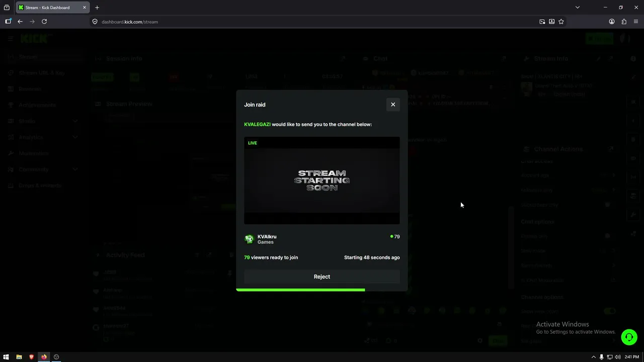The width and height of the screenshot is (644, 362).
Task: Close the Kick Dashboard browser tab
Action: coord(85,8)
